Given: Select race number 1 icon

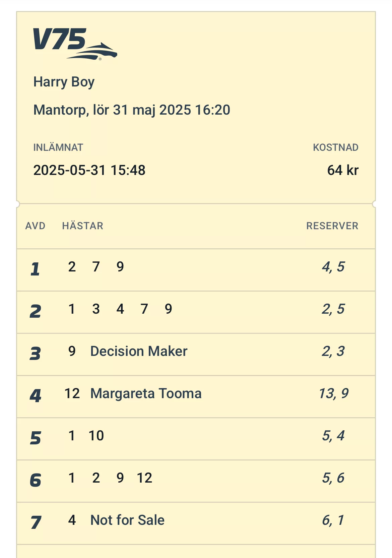Looking at the screenshot, I should 35,269.
